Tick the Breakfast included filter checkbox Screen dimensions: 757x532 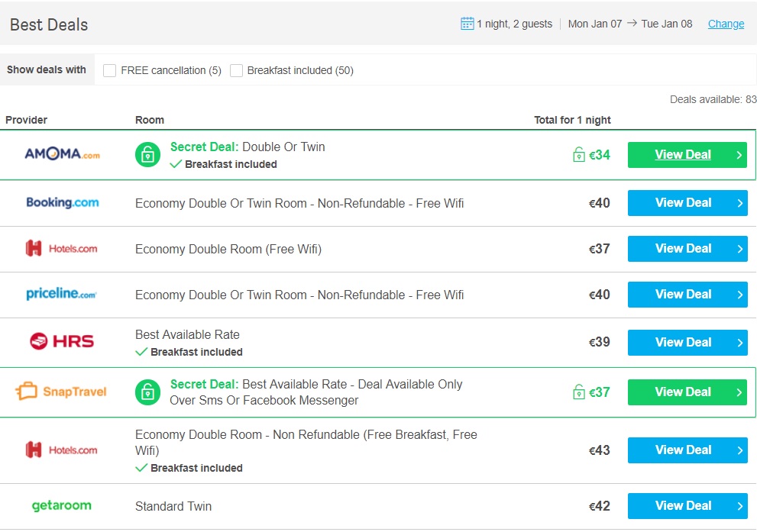[x=236, y=70]
